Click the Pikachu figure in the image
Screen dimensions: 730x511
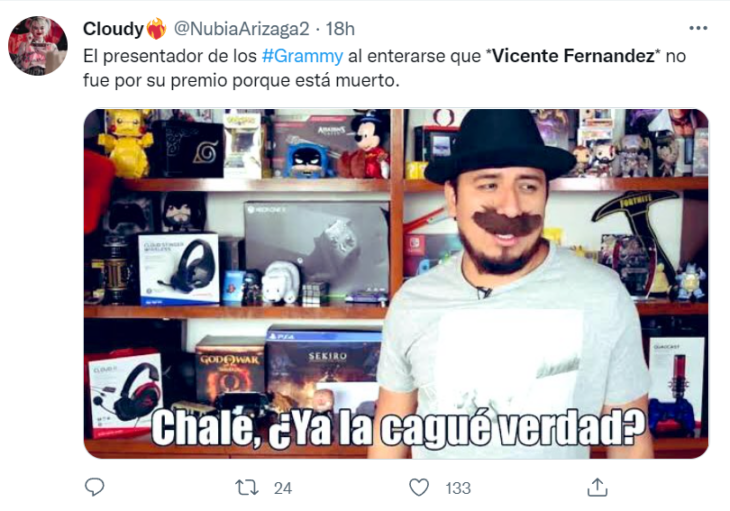coord(125,143)
